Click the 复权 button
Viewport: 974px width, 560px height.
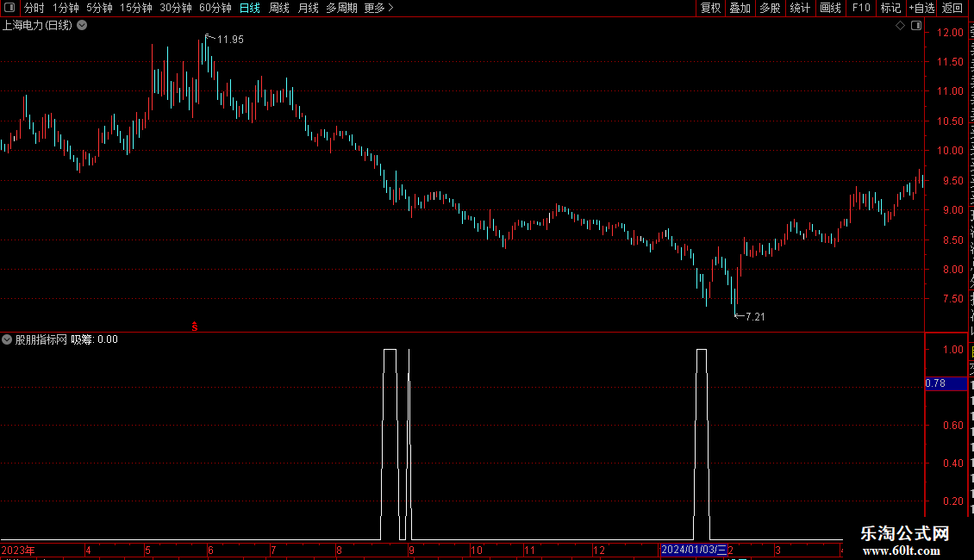(x=710, y=8)
